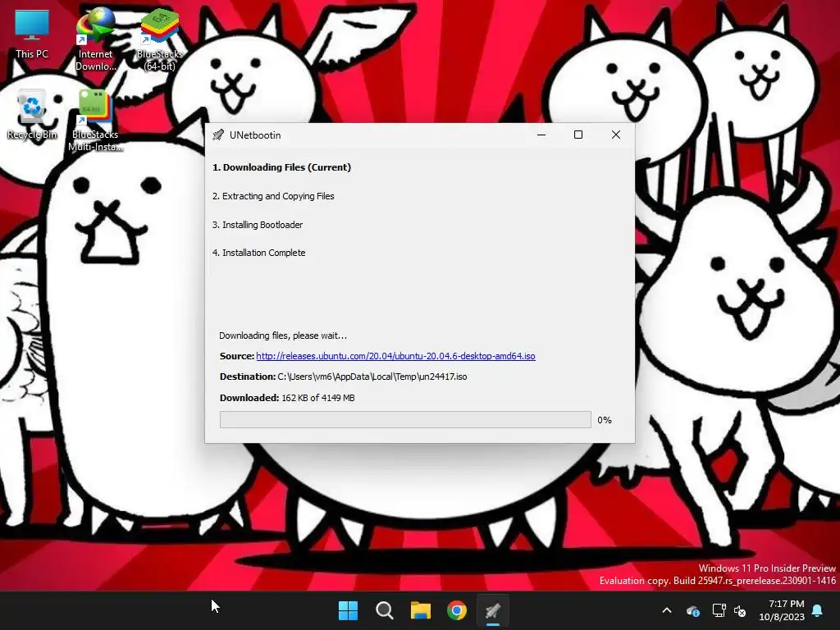840x630 pixels.
Task: Click step 3 Installing Bootloader
Action: coord(258,225)
